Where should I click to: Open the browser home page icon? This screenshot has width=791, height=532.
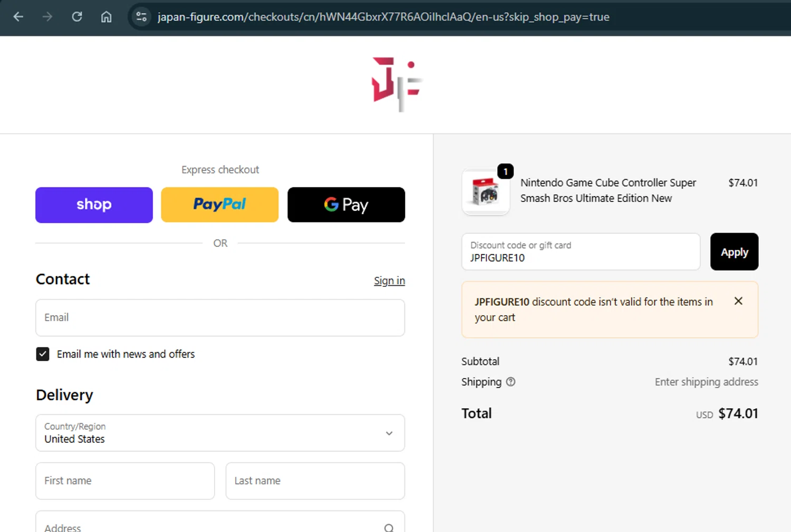pyautogui.click(x=107, y=17)
